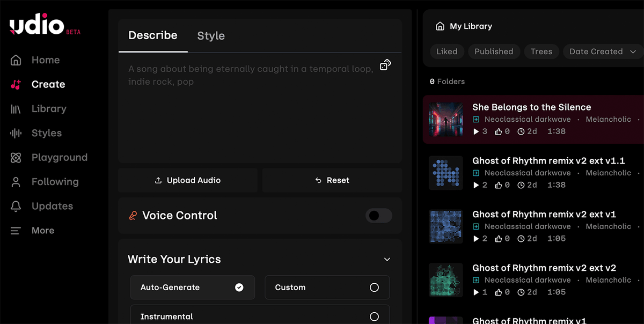644x324 pixels.
Task: Click the Upload Audio button
Action: point(187,180)
